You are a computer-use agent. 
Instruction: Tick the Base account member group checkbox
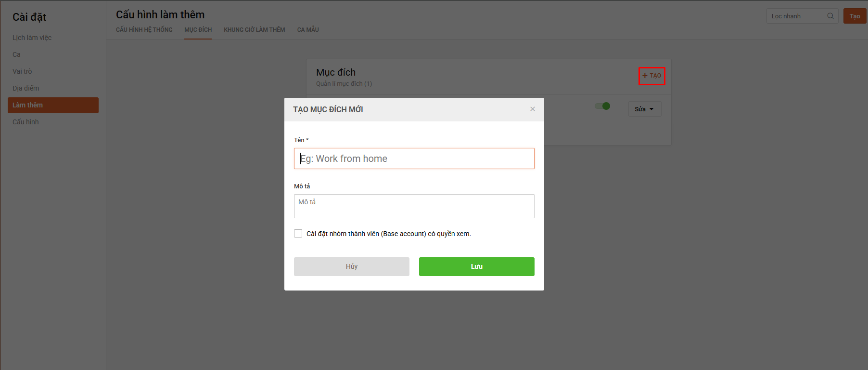(298, 234)
